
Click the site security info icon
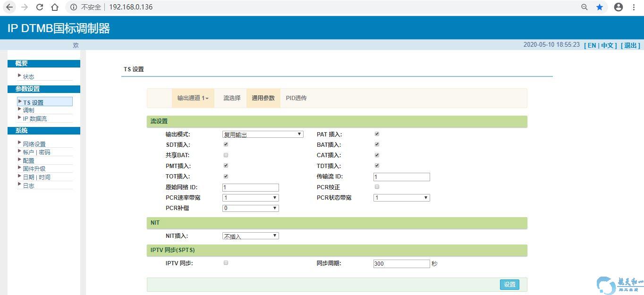(x=73, y=7)
